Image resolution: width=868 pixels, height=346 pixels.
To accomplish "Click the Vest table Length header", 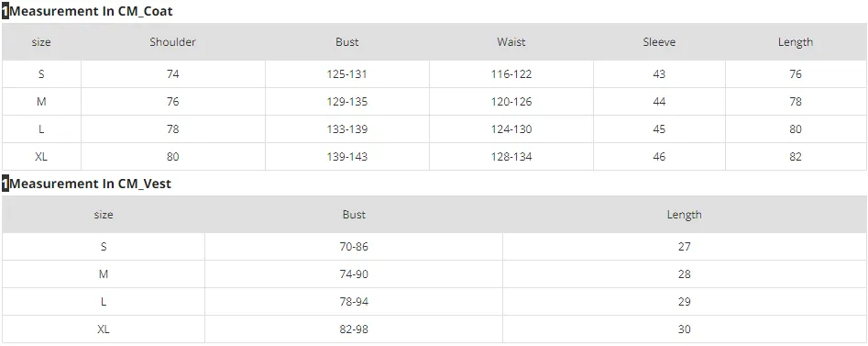I will pos(684,215).
